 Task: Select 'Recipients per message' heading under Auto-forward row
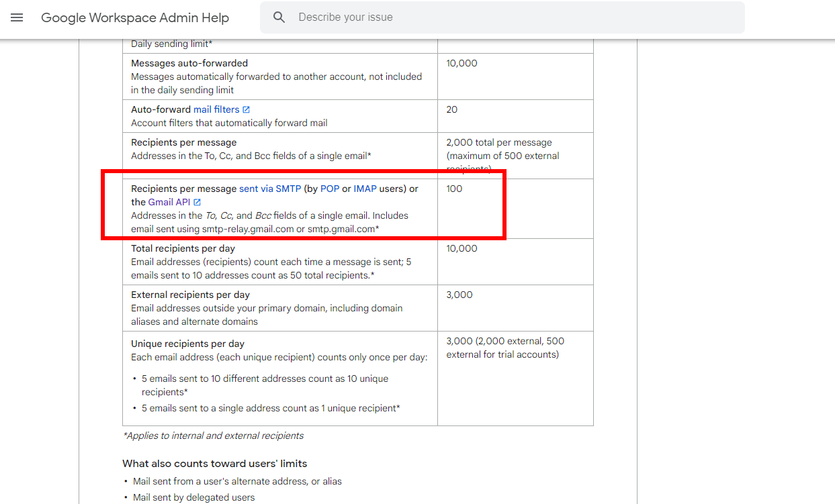pos(184,142)
